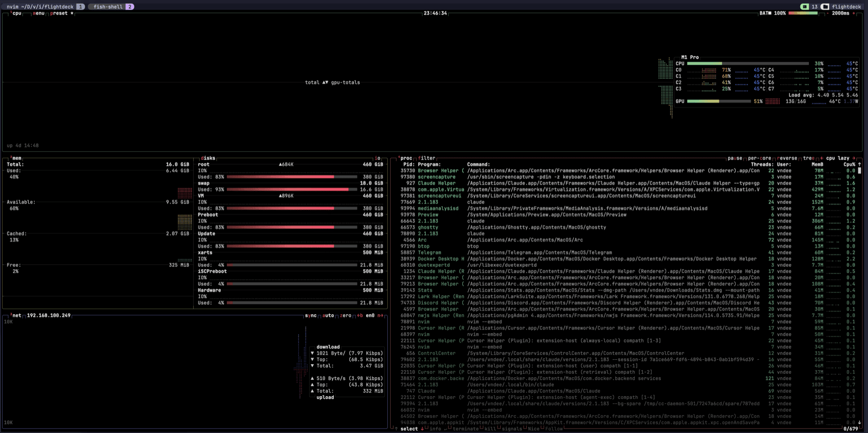868x433 pixels.
Task: Change the 2000ms update interval
Action: 840,13
